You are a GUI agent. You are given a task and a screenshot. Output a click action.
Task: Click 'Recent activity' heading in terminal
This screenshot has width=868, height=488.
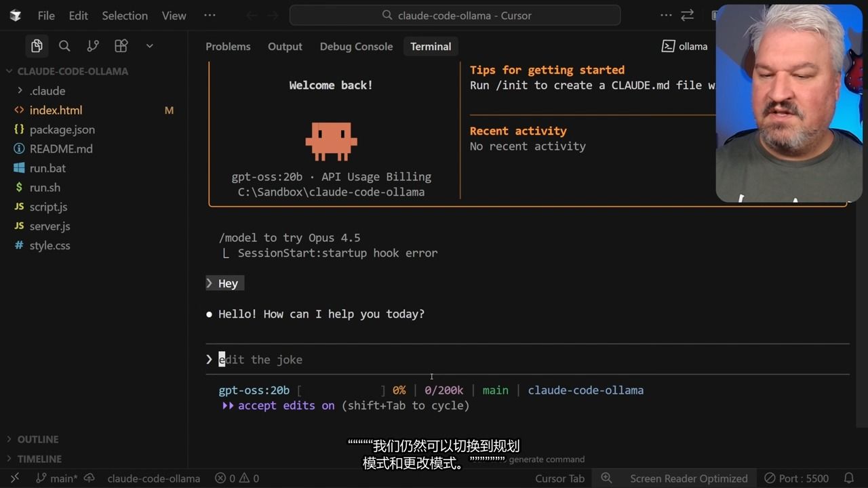click(518, 131)
